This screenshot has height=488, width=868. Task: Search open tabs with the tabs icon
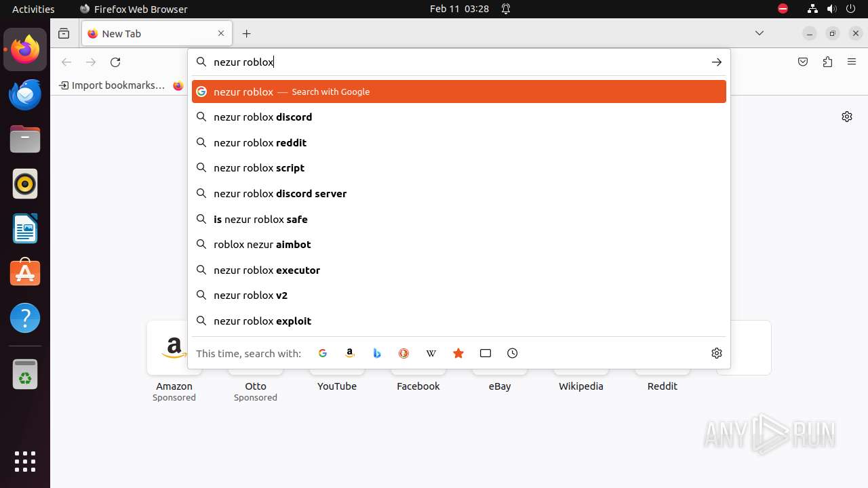point(486,353)
